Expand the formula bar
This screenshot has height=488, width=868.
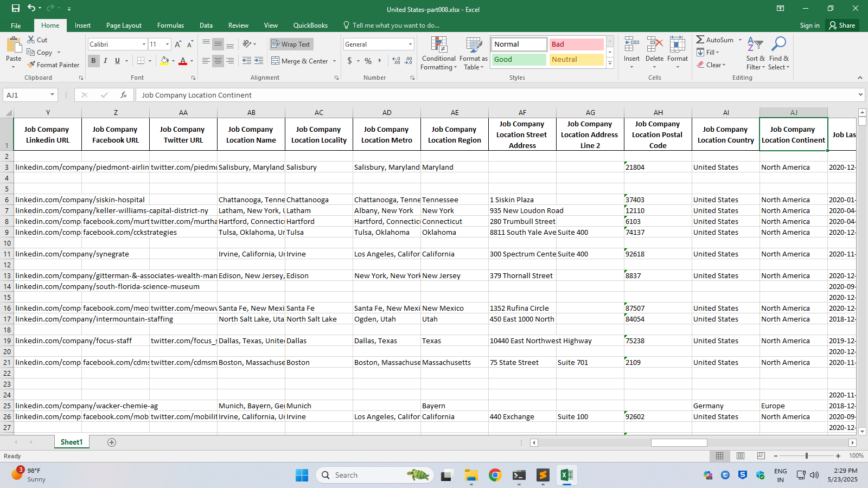(860, 95)
